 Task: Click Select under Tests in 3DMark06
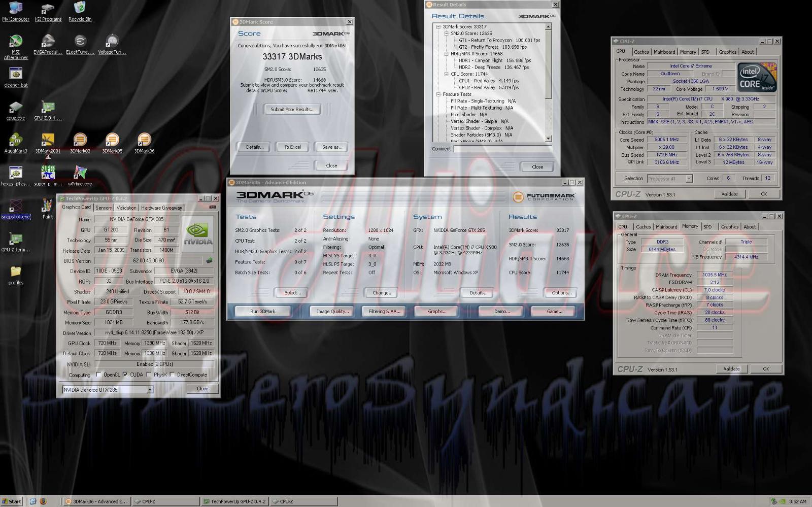[x=293, y=293]
